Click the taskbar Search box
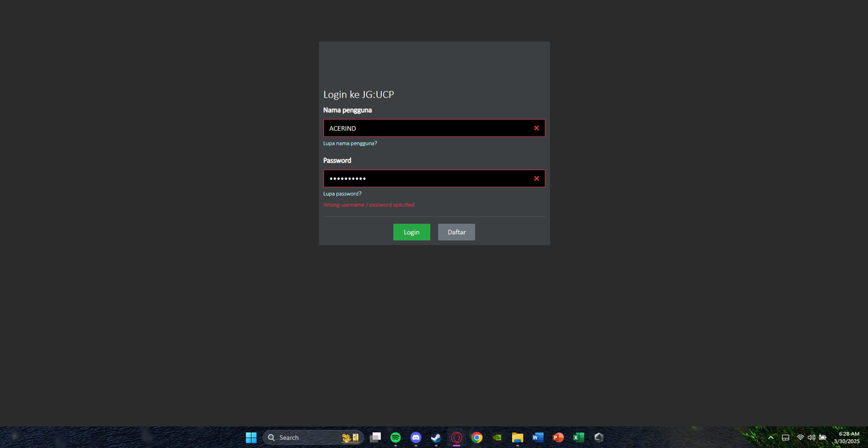 click(313, 438)
